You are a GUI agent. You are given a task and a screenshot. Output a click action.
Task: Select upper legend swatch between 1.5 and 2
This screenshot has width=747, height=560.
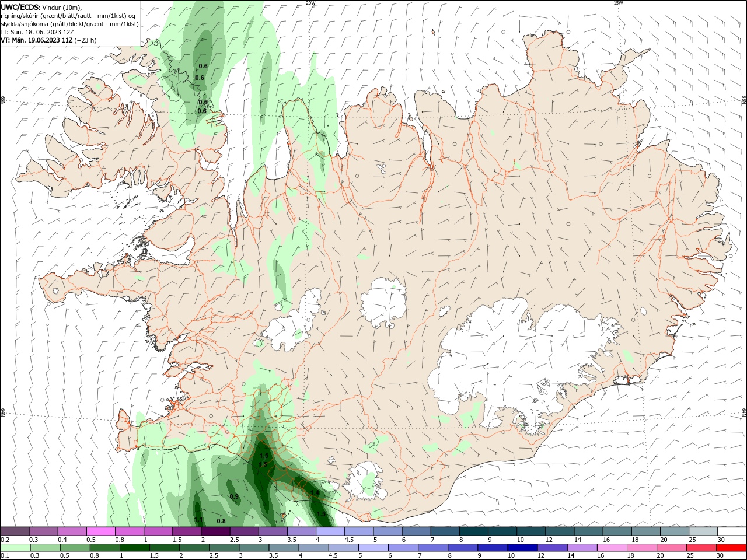click(187, 531)
